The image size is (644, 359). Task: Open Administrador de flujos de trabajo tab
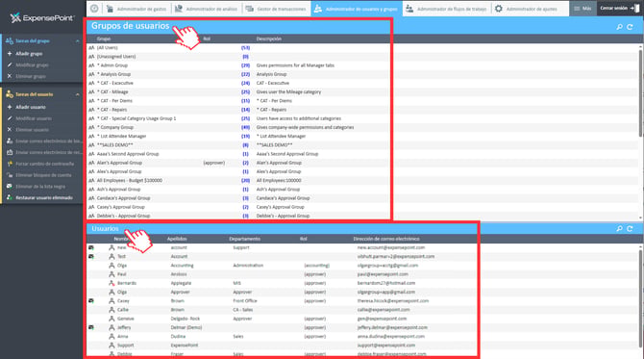coord(446,9)
